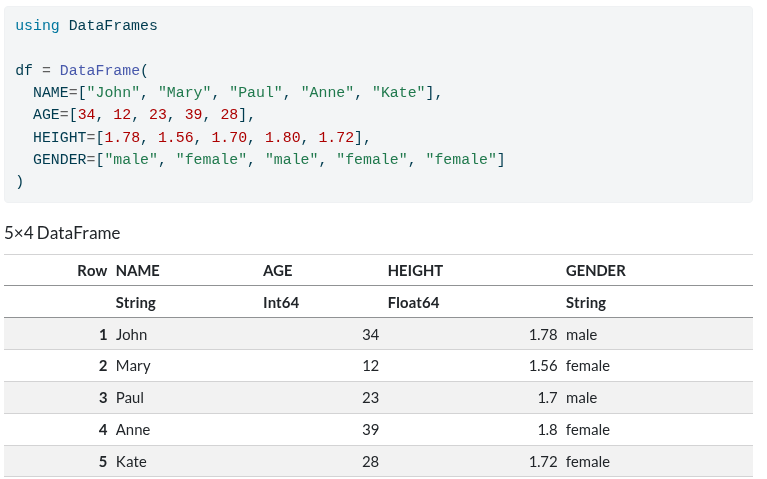The height and width of the screenshot is (479, 767).
Task: Select the Mary name cell
Action: click(133, 366)
